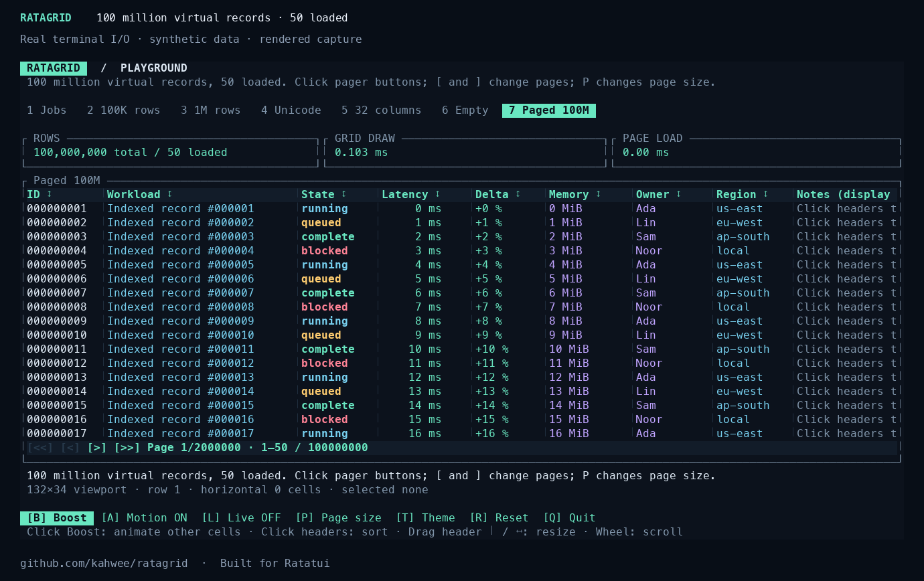This screenshot has height=581, width=924.
Task: Click the sort arrow beside the ID header
Action: [50, 194]
